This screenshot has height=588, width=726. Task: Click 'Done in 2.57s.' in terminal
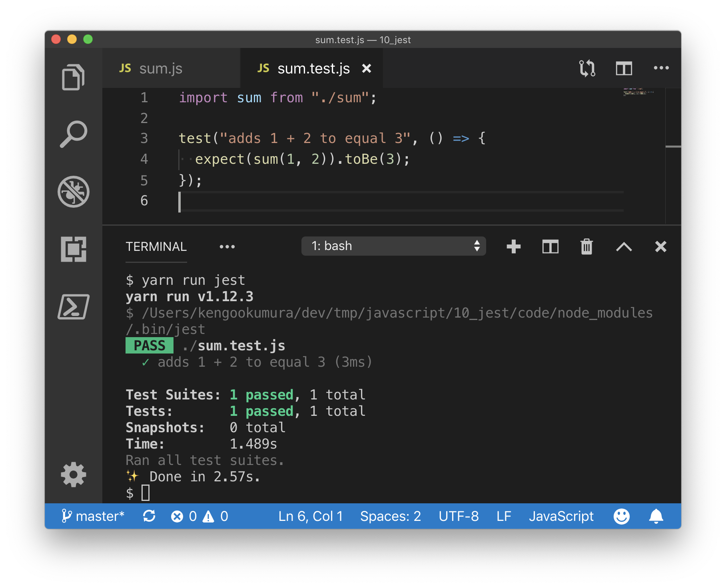(205, 477)
